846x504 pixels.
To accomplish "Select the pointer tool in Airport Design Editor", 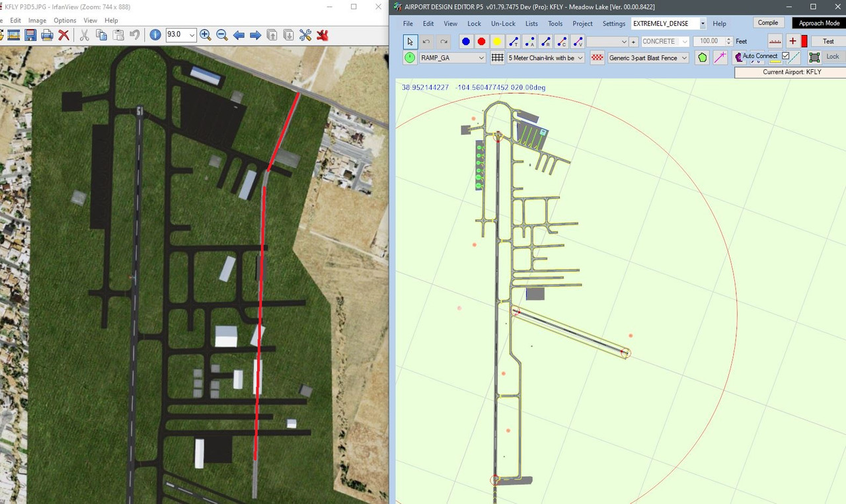I will (x=410, y=42).
